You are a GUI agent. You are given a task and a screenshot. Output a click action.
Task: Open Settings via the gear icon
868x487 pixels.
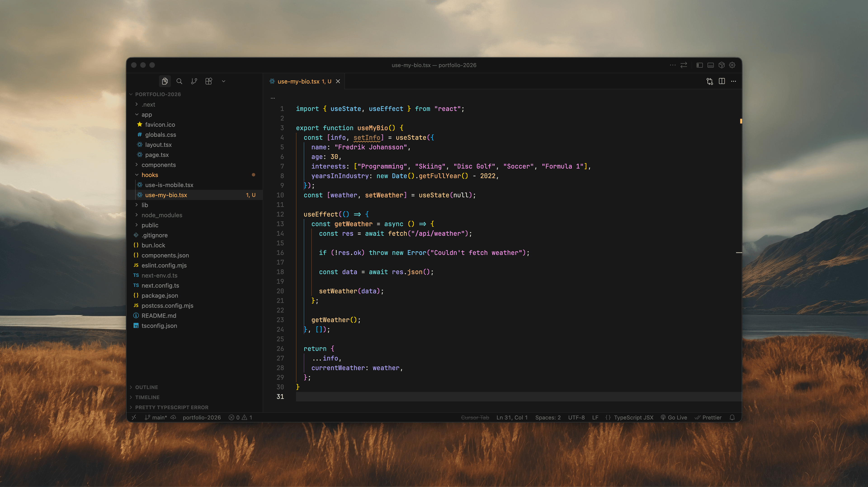tap(732, 65)
